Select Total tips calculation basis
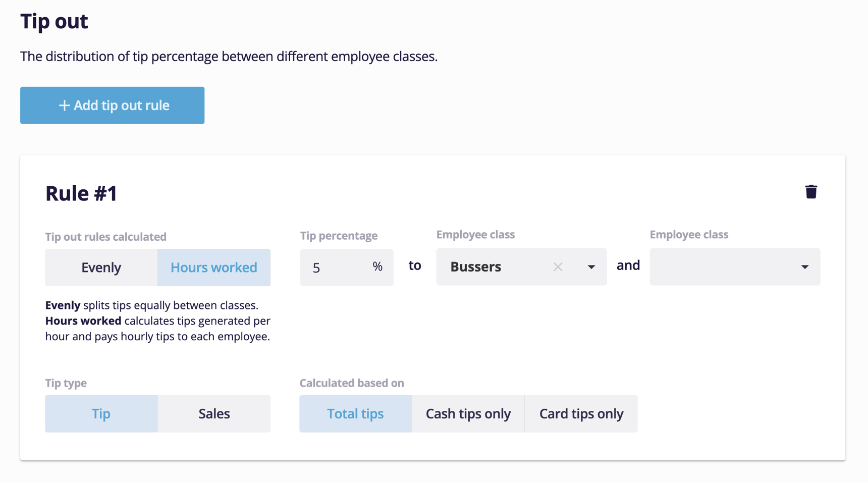The image size is (868, 483). click(355, 413)
